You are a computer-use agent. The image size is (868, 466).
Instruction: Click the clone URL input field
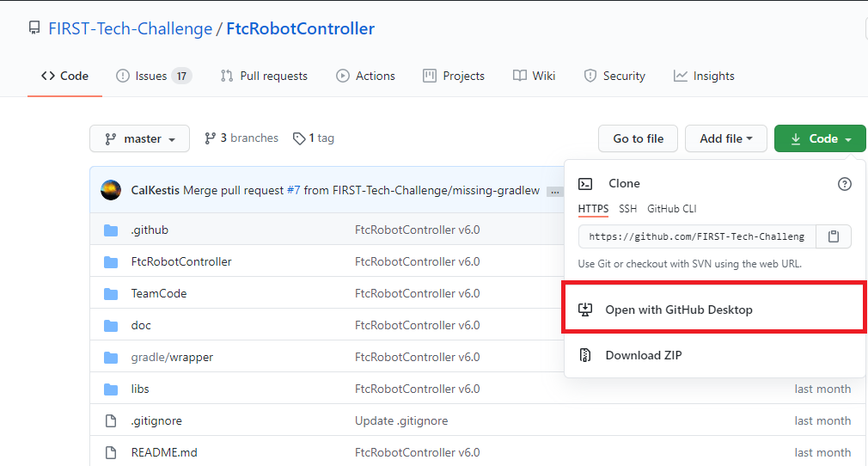697,236
